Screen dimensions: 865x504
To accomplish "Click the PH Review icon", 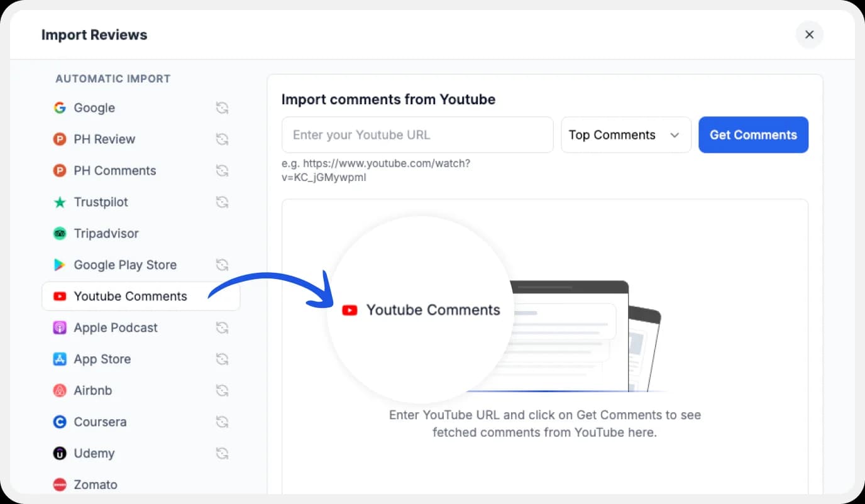I will click(x=60, y=139).
